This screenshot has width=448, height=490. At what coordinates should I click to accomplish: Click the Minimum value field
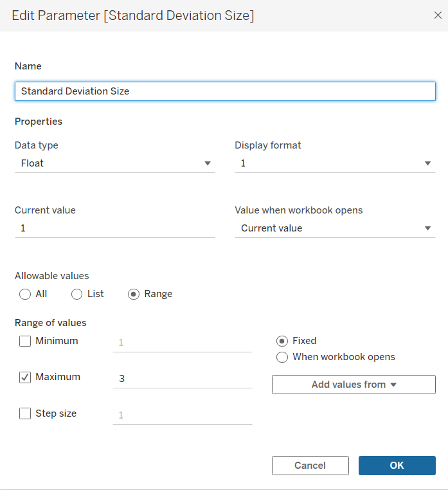point(182,343)
